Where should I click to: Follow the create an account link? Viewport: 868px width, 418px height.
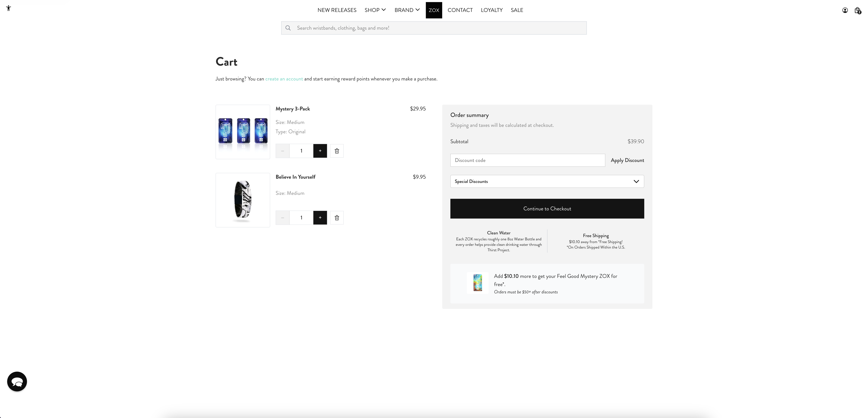click(284, 79)
